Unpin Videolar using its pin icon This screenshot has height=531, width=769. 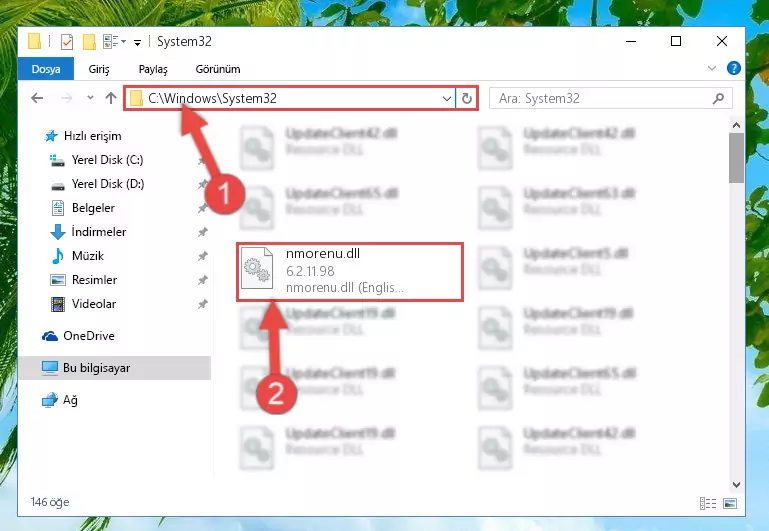(x=202, y=304)
